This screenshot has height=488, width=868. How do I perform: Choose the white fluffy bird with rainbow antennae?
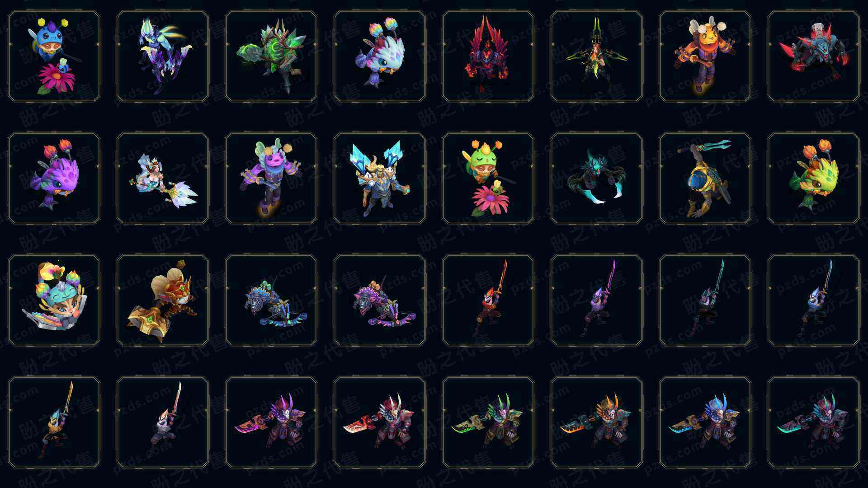380,56
